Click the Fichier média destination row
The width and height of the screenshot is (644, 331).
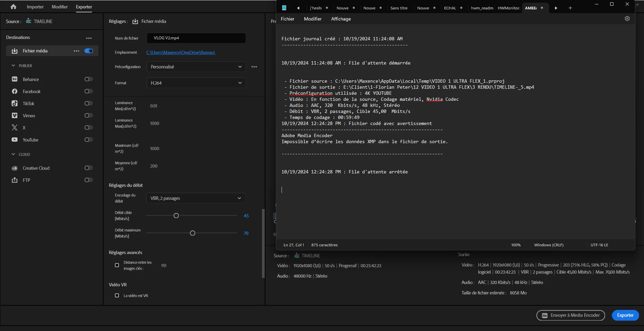tap(52, 51)
